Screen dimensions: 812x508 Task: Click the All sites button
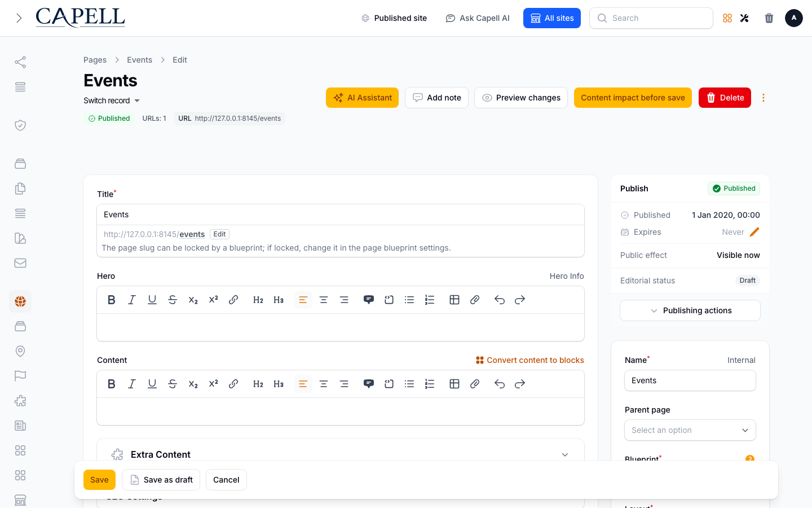552,18
